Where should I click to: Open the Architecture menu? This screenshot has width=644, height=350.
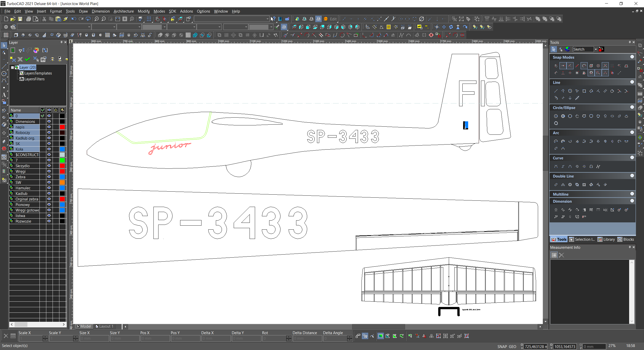click(124, 11)
